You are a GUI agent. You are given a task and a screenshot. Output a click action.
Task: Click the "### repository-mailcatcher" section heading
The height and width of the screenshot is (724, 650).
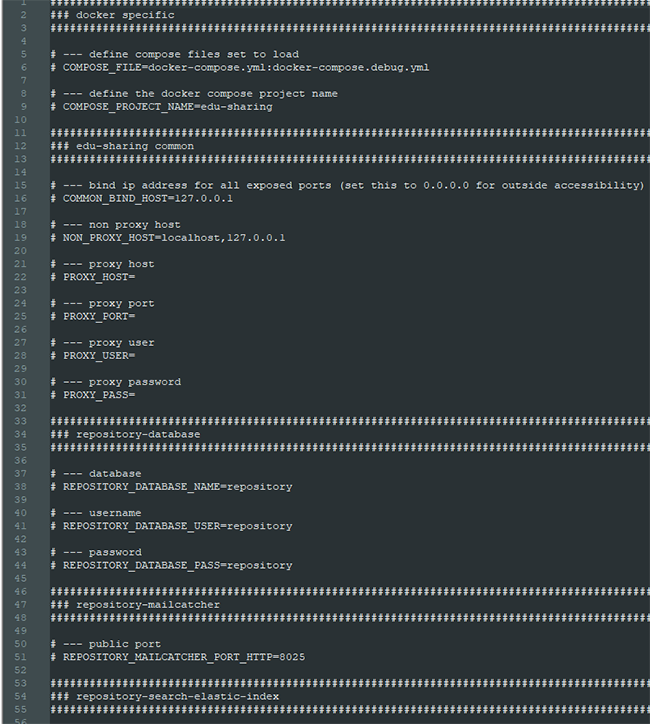tap(134, 604)
